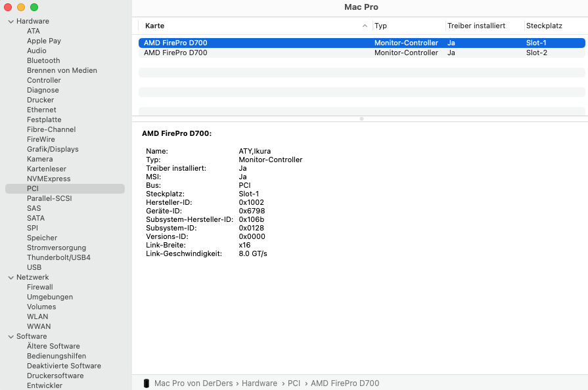Select WLAN under Netzwerk
Screen dimensions: 588x390
coord(37,317)
